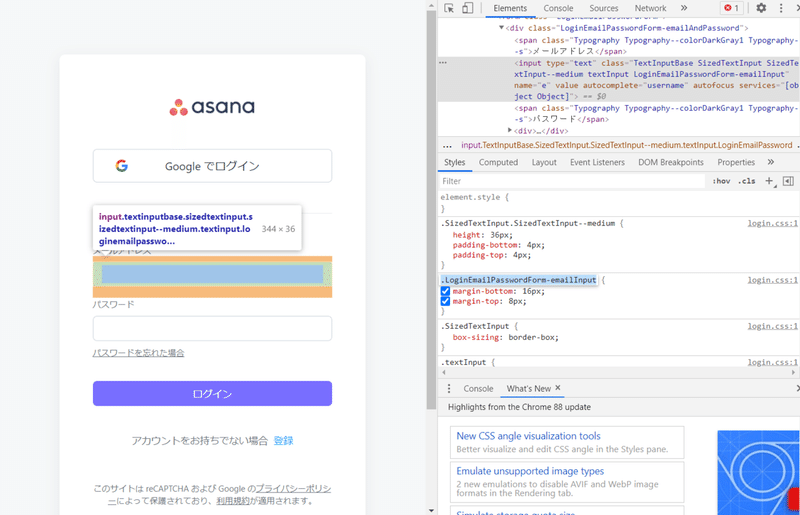The image size is (800, 515).
Task: Click the 登録 sign-up link
Action: [x=283, y=440]
